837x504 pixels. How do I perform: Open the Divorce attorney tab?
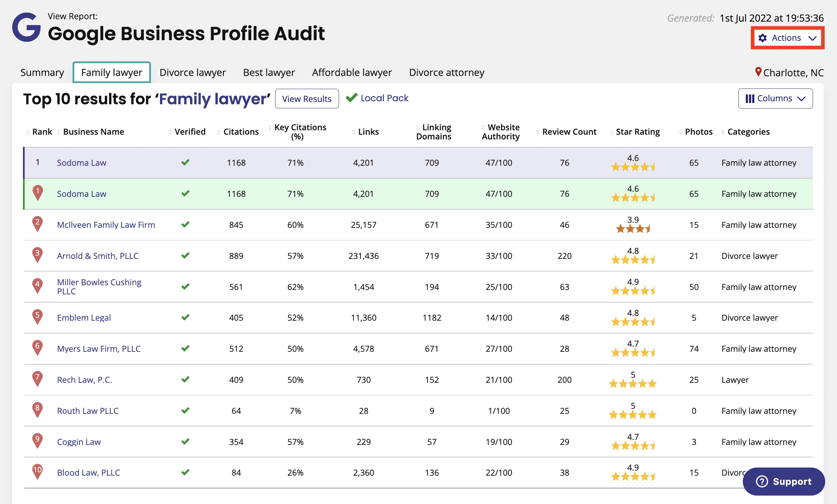tap(447, 72)
